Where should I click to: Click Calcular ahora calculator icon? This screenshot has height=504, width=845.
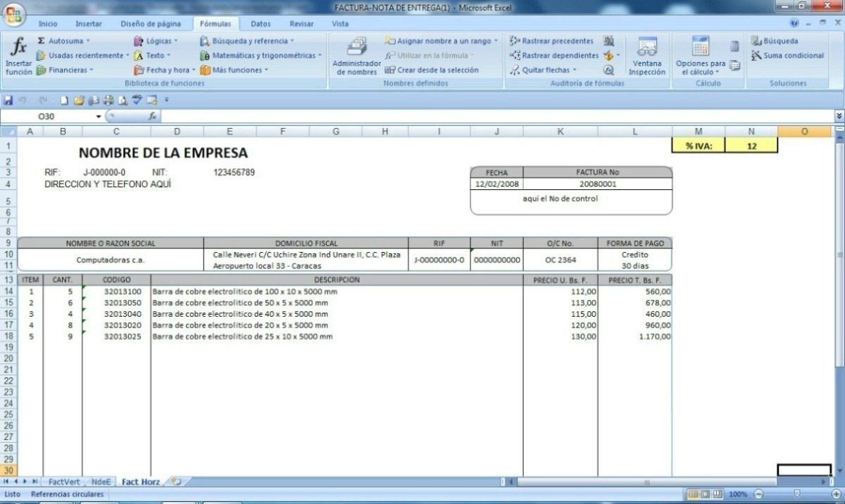point(734,46)
